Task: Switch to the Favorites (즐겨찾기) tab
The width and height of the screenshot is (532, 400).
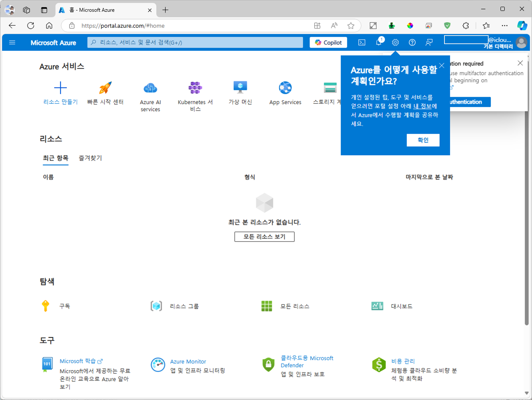Action: tap(90, 158)
